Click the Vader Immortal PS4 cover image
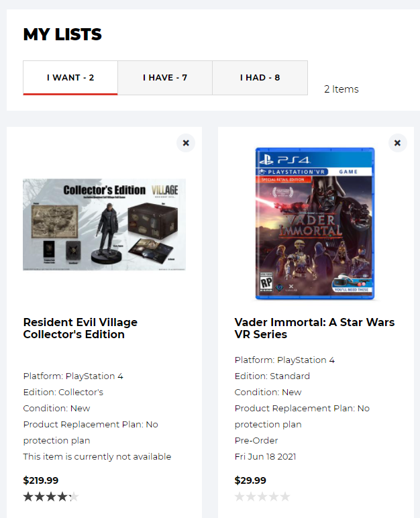Screen dimensions: 420x518 (315, 223)
